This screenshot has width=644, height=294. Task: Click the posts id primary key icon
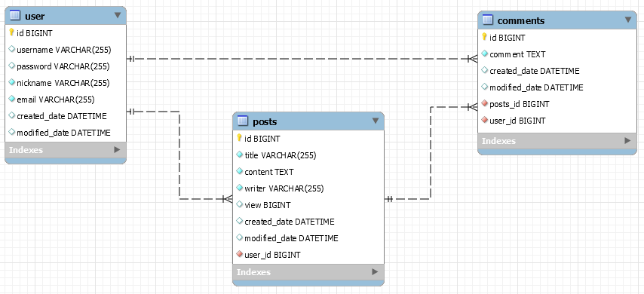(x=240, y=138)
